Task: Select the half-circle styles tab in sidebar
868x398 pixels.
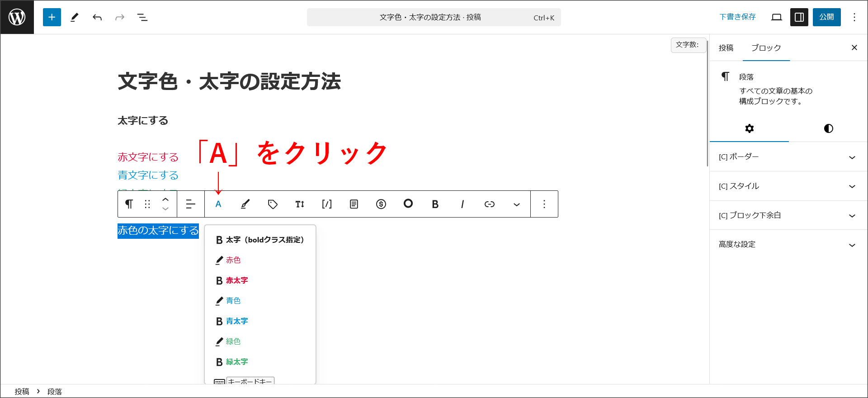Action: pyautogui.click(x=828, y=128)
